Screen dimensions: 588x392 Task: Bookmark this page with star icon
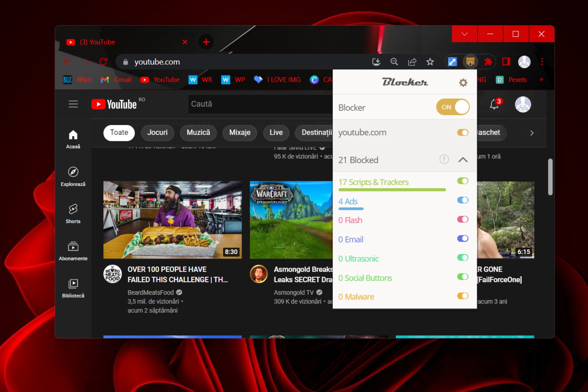coord(430,62)
